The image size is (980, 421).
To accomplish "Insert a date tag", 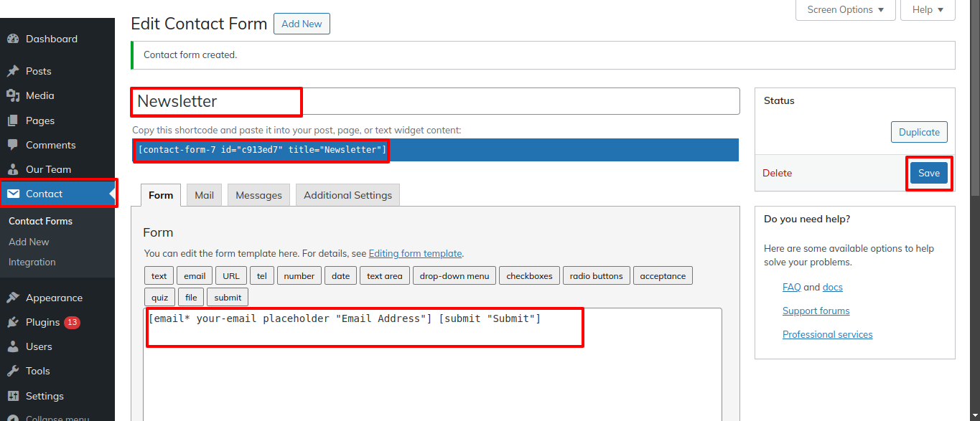I will pos(341,276).
